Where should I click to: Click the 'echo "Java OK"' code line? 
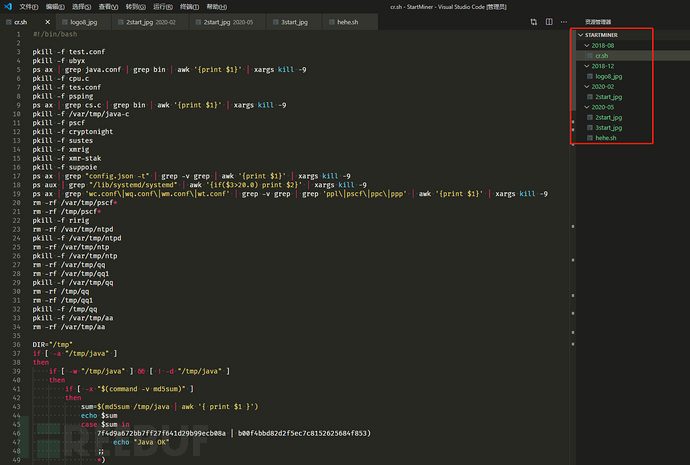click(x=141, y=442)
